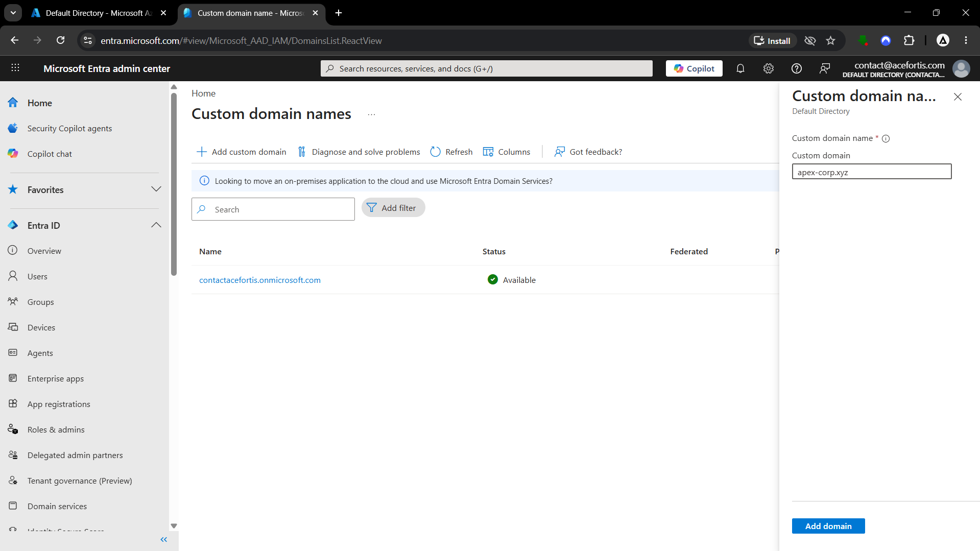Refresh the domain list
The height and width of the screenshot is (551, 980).
[451, 152]
